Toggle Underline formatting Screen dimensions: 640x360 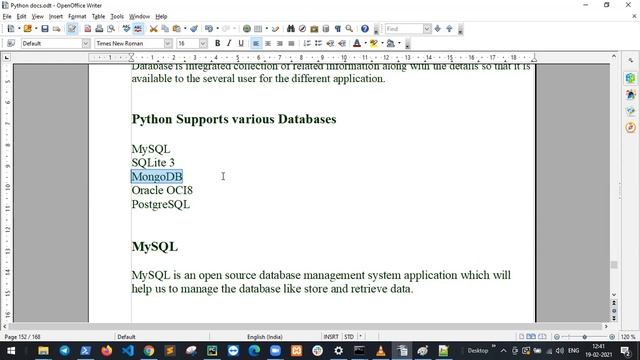tap(241, 43)
